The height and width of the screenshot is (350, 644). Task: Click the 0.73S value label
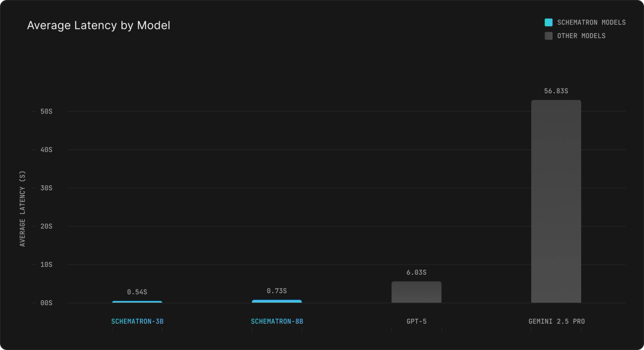(277, 292)
